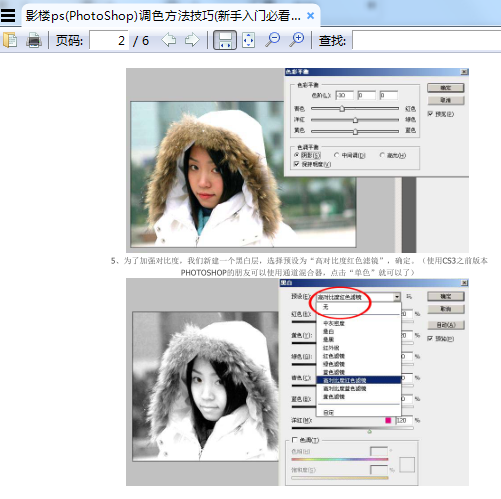This screenshot has height=499, width=501.
Task: Toggle the 保持明度 checkbox
Action: [x=296, y=164]
